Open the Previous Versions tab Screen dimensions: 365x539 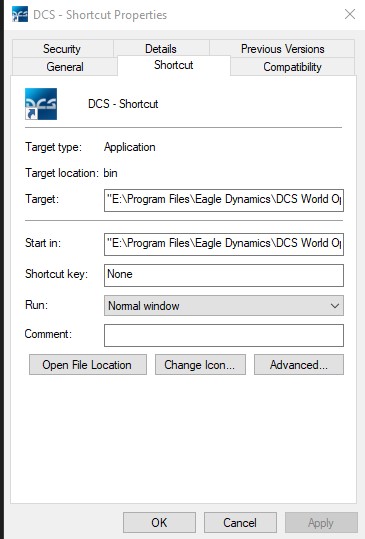click(x=282, y=49)
